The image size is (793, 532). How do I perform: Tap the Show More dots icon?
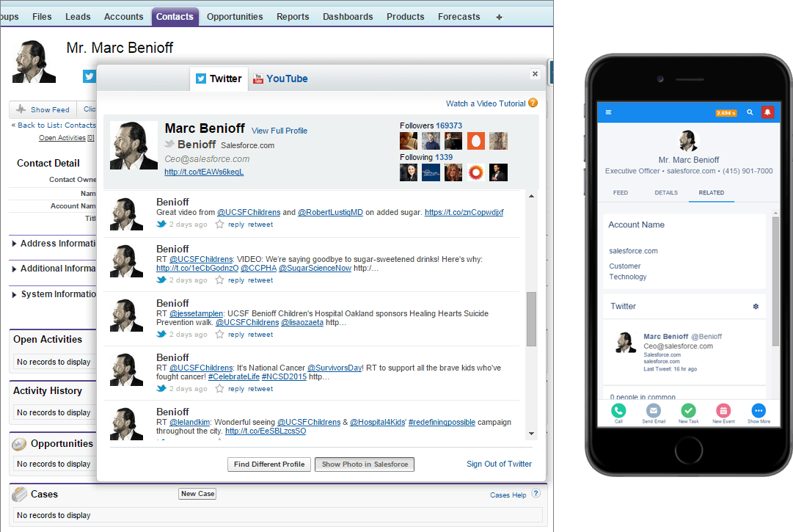pyautogui.click(x=759, y=411)
